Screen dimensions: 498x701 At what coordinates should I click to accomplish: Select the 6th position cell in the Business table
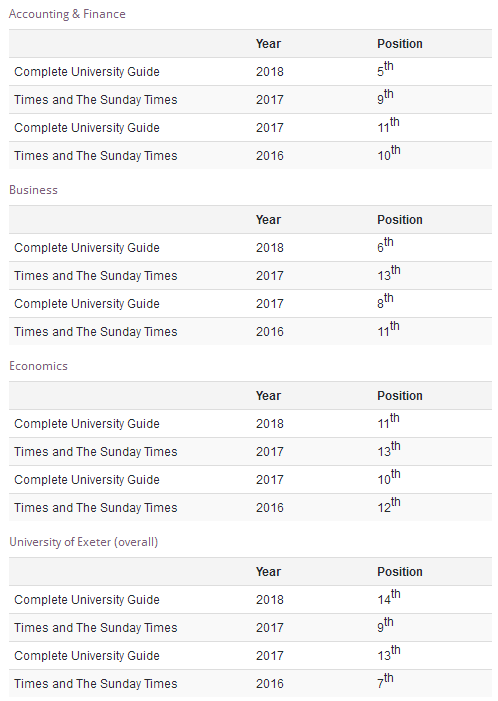pyautogui.click(x=385, y=245)
